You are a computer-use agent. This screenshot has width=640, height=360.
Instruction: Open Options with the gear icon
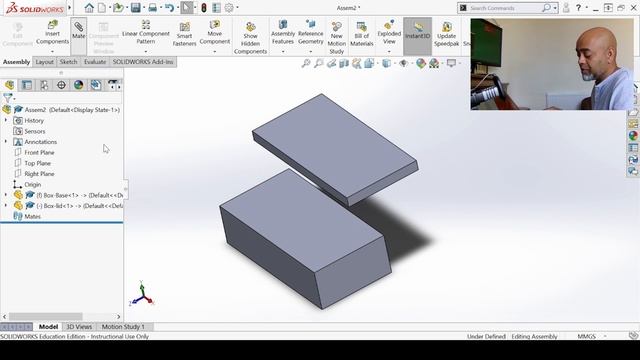coord(229,8)
